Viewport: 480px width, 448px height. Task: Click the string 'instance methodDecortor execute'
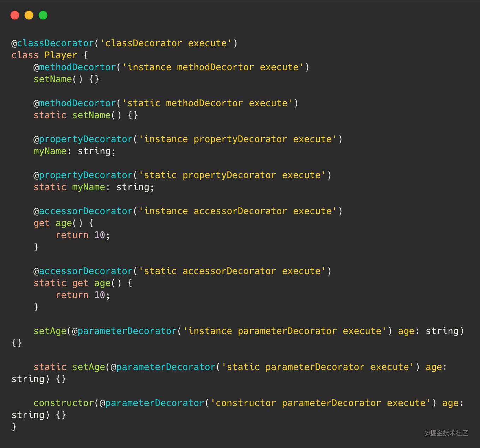coord(213,67)
